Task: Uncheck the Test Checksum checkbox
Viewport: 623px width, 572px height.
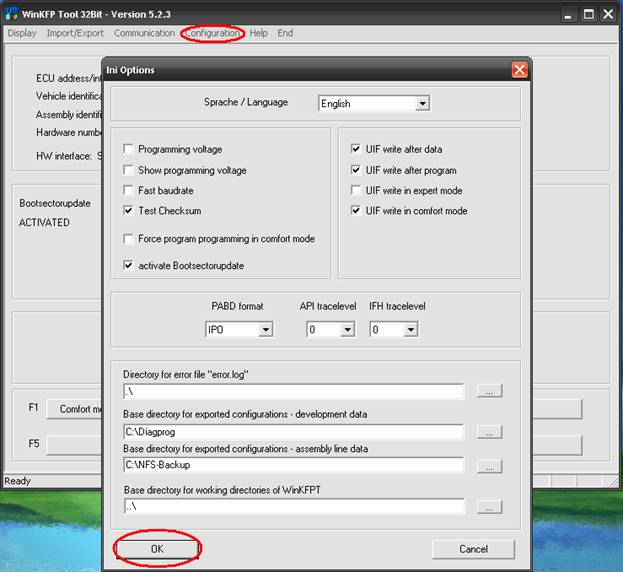Action: tap(128, 211)
